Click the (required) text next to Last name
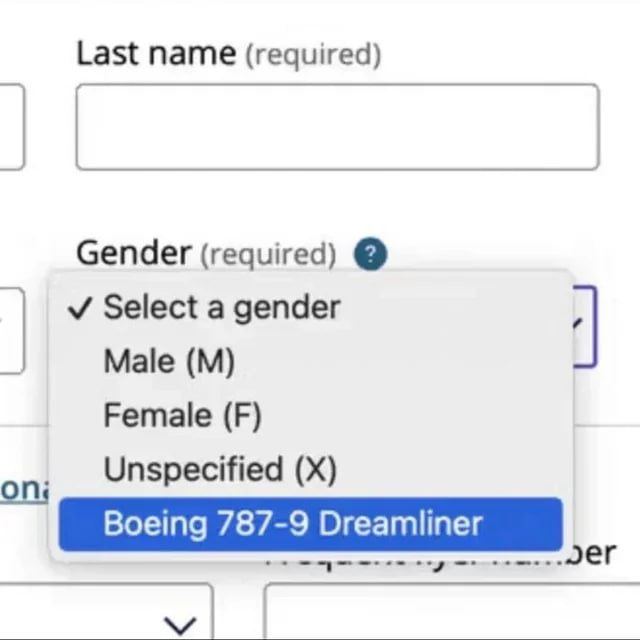 tap(313, 55)
